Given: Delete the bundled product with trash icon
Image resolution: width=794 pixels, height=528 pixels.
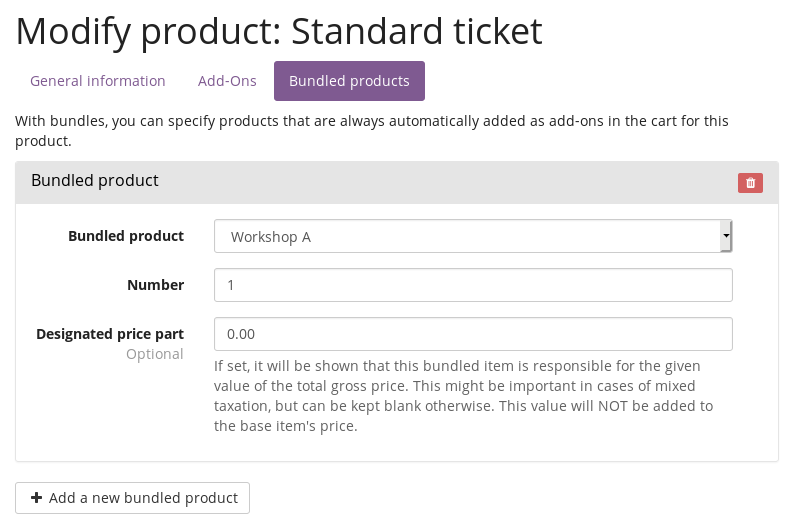Looking at the screenshot, I should [750, 183].
